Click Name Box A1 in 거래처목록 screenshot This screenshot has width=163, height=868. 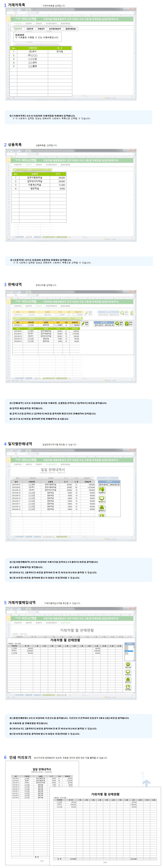pos(16,13)
